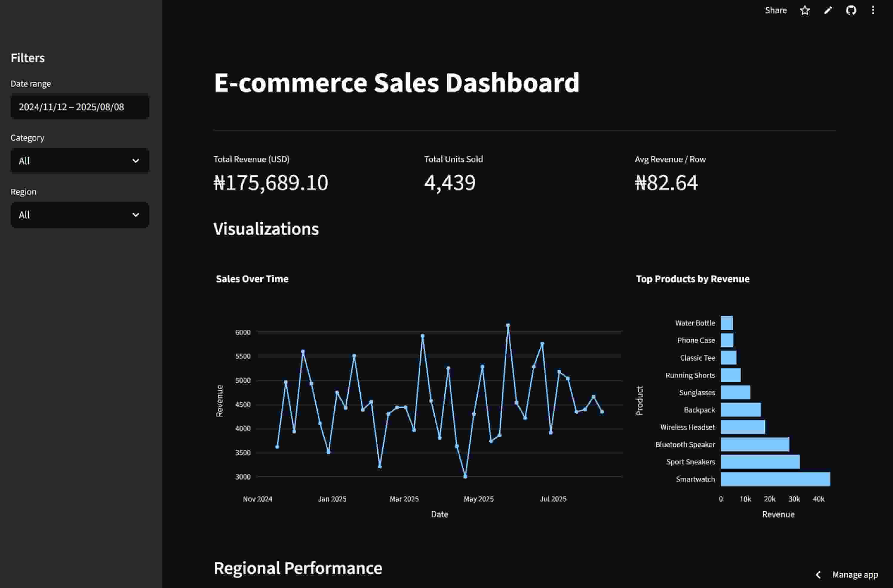Open Manage app panel
893x588 pixels.
click(855, 575)
